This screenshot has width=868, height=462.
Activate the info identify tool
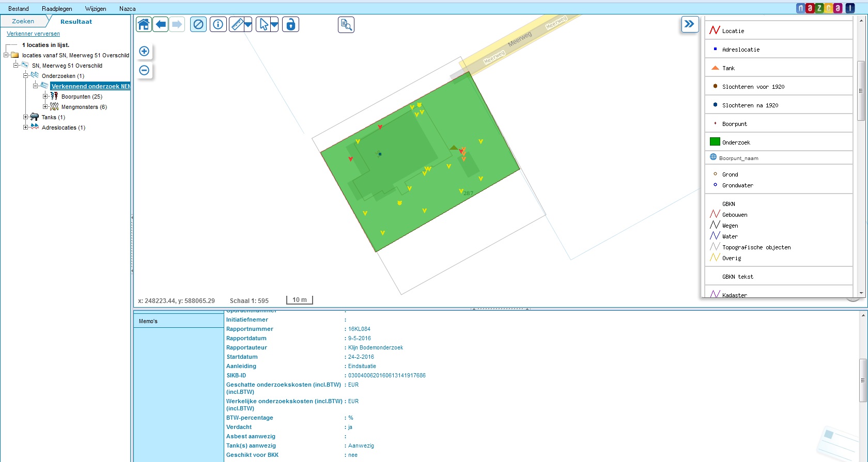click(x=219, y=24)
